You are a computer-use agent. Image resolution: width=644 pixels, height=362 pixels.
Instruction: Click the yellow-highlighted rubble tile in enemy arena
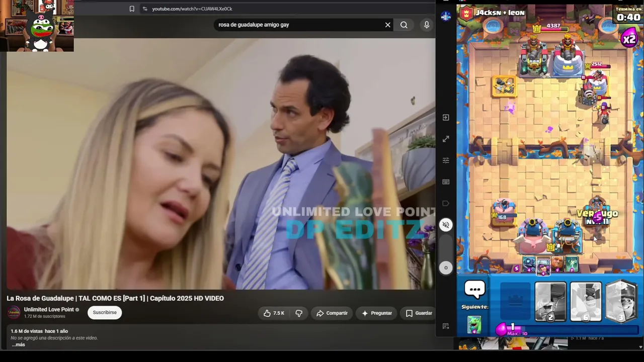point(504,86)
